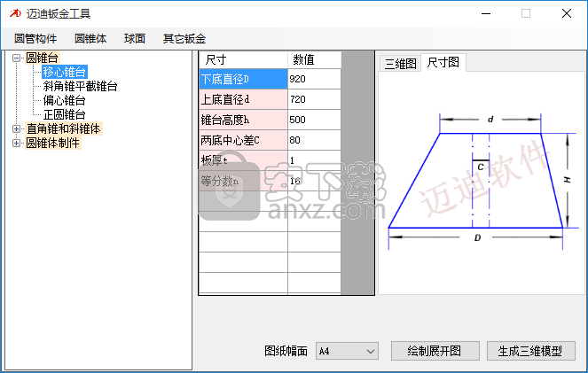Screen dimensions: 588x373
Task: Select the 下底直径D row label
Action: tap(243, 79)
